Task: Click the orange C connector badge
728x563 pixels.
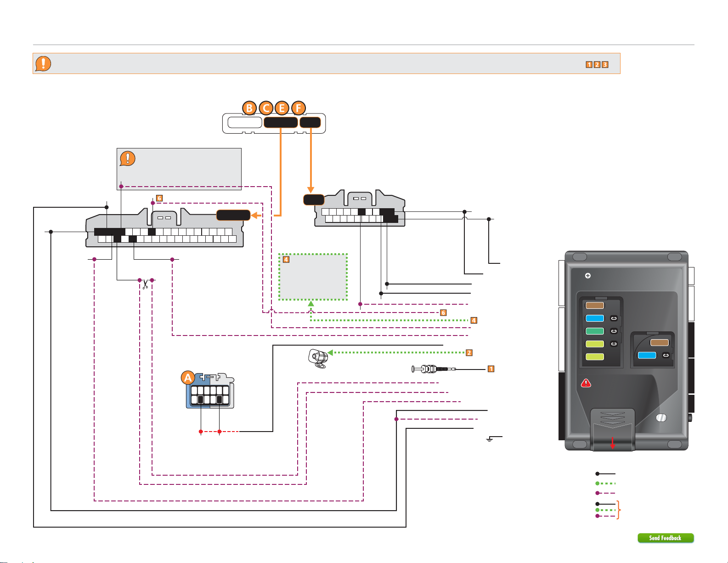Action: pyautogui.click(x=266, y=108)
